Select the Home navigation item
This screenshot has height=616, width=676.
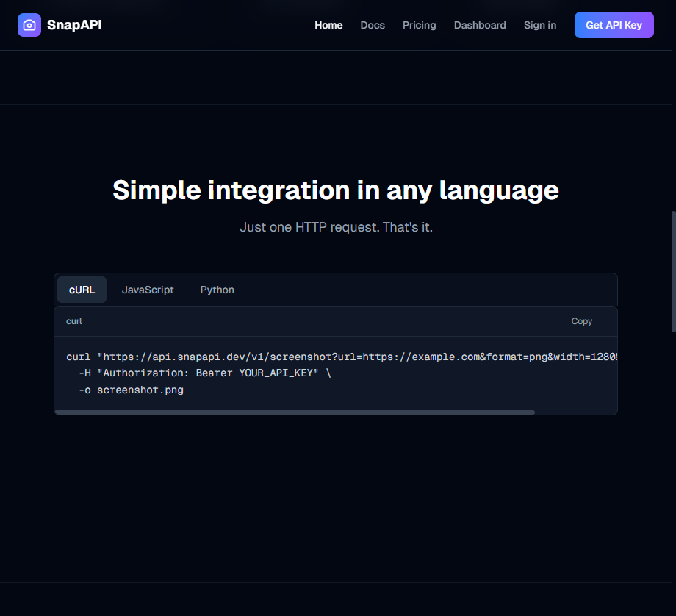[328, 25]
